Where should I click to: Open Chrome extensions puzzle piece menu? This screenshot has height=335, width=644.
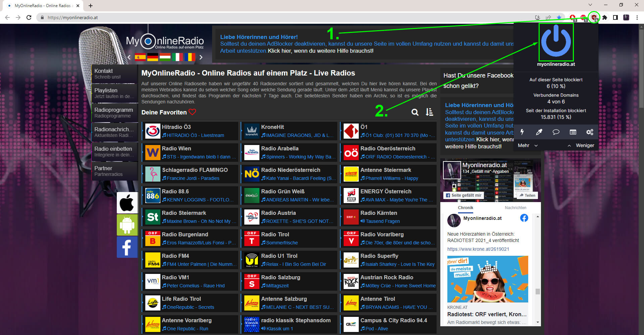pos(605,17)
